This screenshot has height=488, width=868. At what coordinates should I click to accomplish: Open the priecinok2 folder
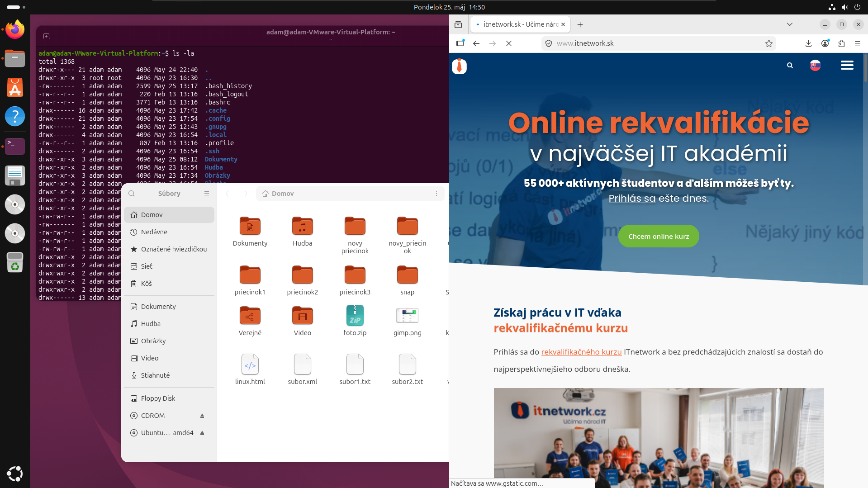click(x=303, y=275)
